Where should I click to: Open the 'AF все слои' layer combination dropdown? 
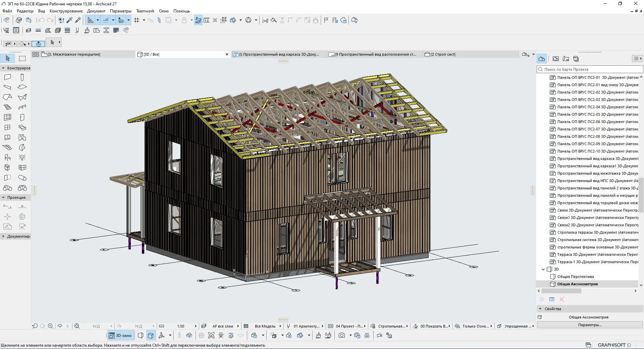coord(223,326)
